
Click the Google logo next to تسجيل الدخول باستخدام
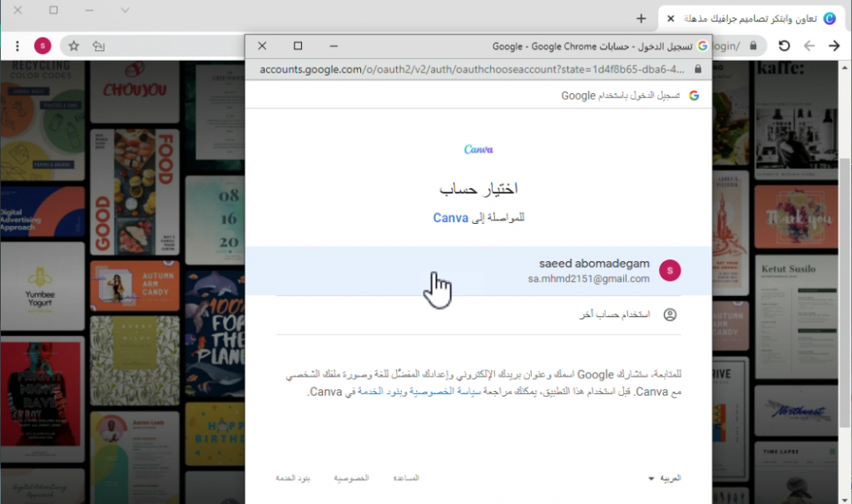click(x=695, y=95)
